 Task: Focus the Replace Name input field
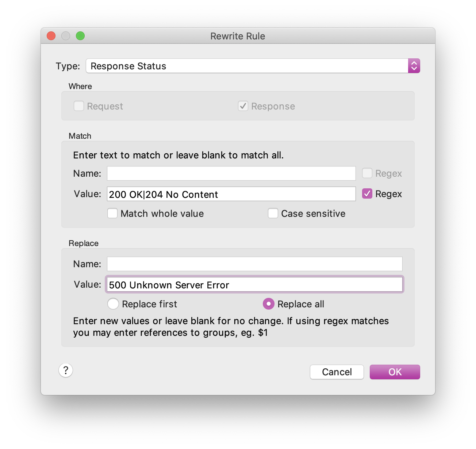pos(254,264)
